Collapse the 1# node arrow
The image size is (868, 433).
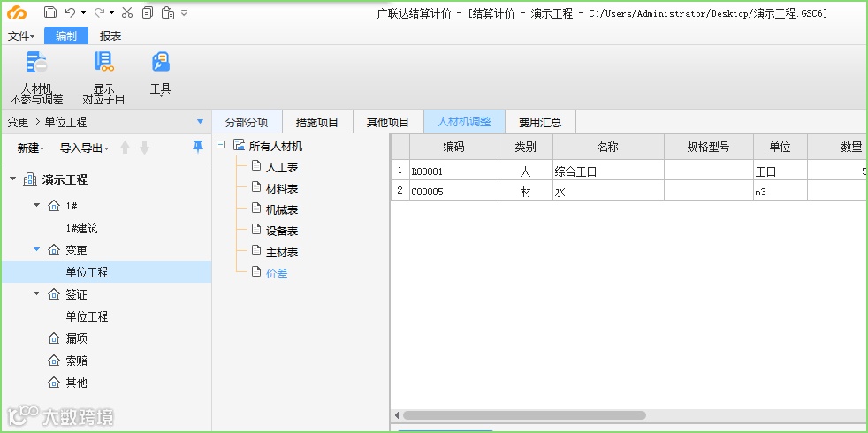(x=37, y=205)
